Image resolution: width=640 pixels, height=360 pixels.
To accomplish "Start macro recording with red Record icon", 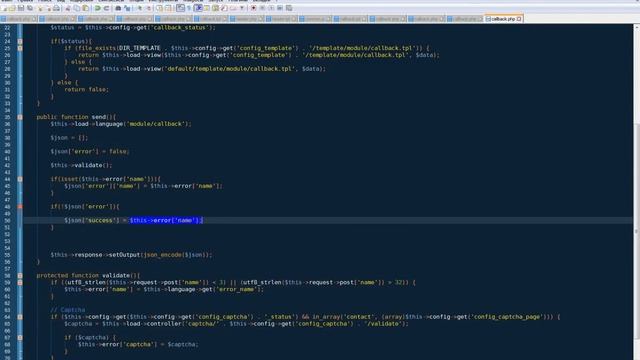I will tap(253, 8).
